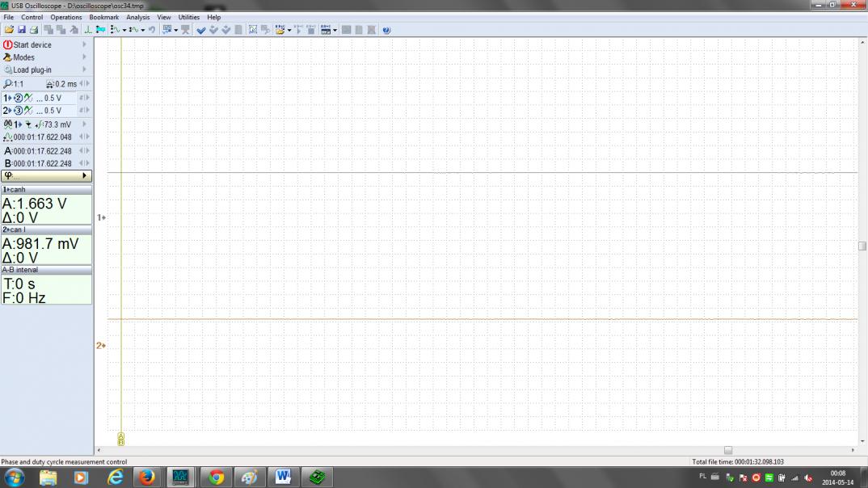Click the 1▸canh panel header
Image resolution: width=868 pixels, height=488 pixels.
pos(47,189)
